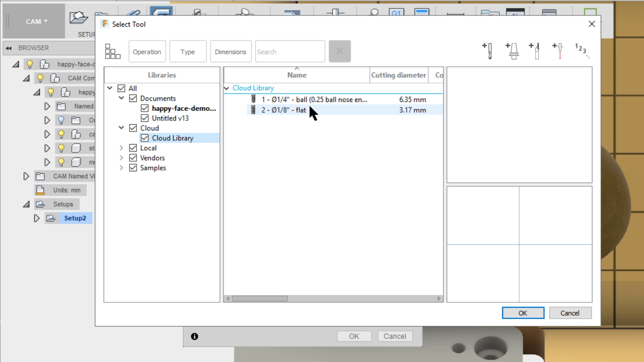Click the add tool assembly icon
644x362 pixels.
(513, 50)
